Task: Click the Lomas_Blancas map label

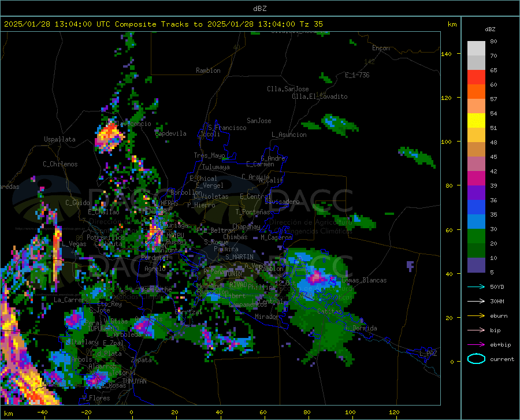Action: pos(364,280)
